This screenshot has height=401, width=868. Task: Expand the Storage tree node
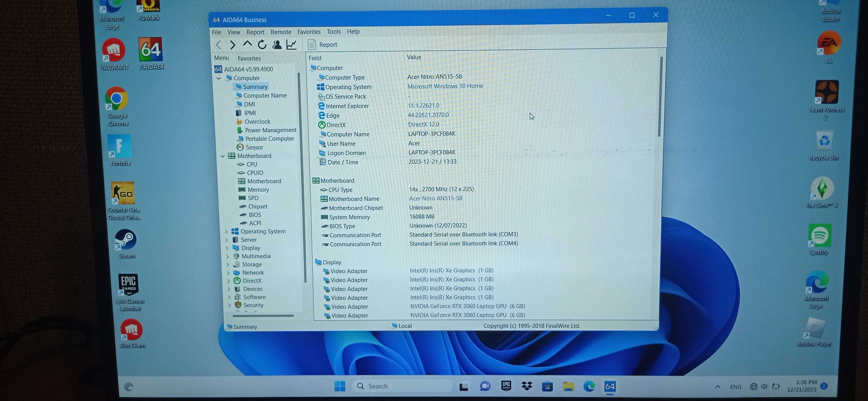228,265
